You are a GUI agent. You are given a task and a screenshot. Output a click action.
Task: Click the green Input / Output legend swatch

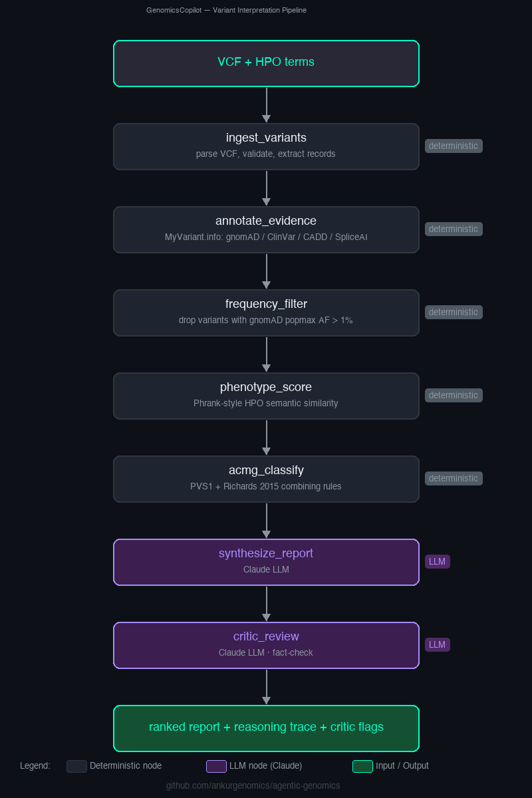click(x=362, y=766)
